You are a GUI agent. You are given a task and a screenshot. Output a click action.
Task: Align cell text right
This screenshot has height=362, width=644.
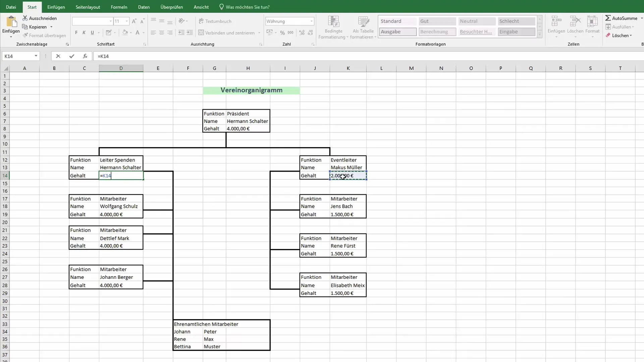[170, 33]
